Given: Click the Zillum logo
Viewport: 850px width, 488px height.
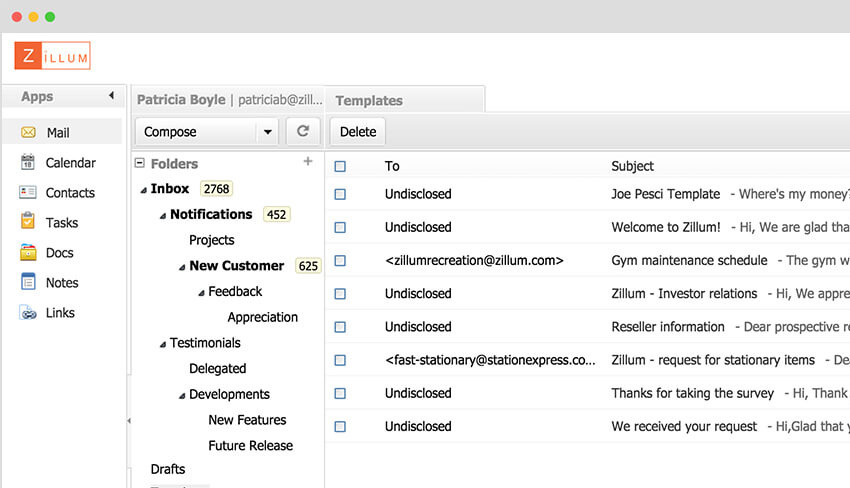Looking at the screenshot, I should coord(53,55).
